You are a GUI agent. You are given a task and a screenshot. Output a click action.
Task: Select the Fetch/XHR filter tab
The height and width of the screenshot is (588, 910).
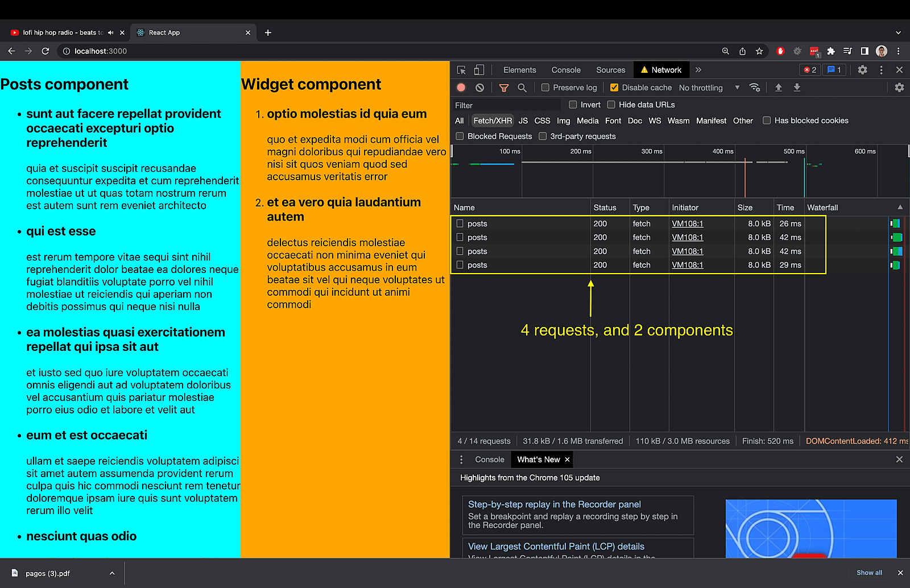(x=493, y=120)
